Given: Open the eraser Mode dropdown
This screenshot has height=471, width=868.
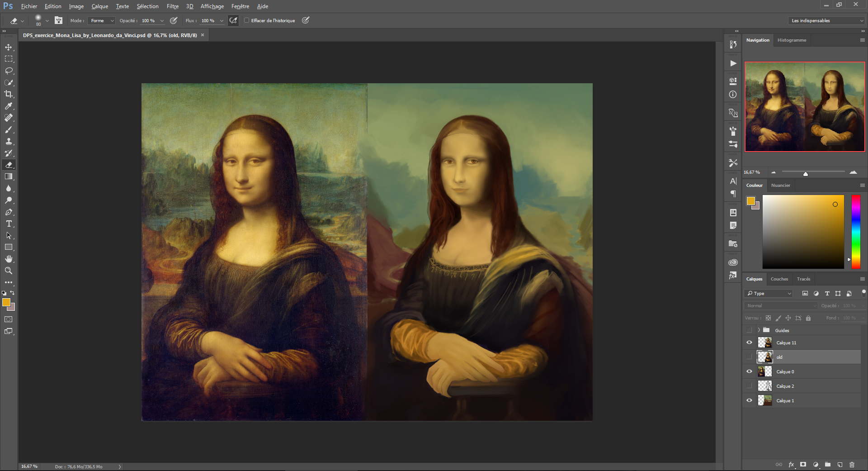Looking at the screenshot, I should tap(102, 21).
